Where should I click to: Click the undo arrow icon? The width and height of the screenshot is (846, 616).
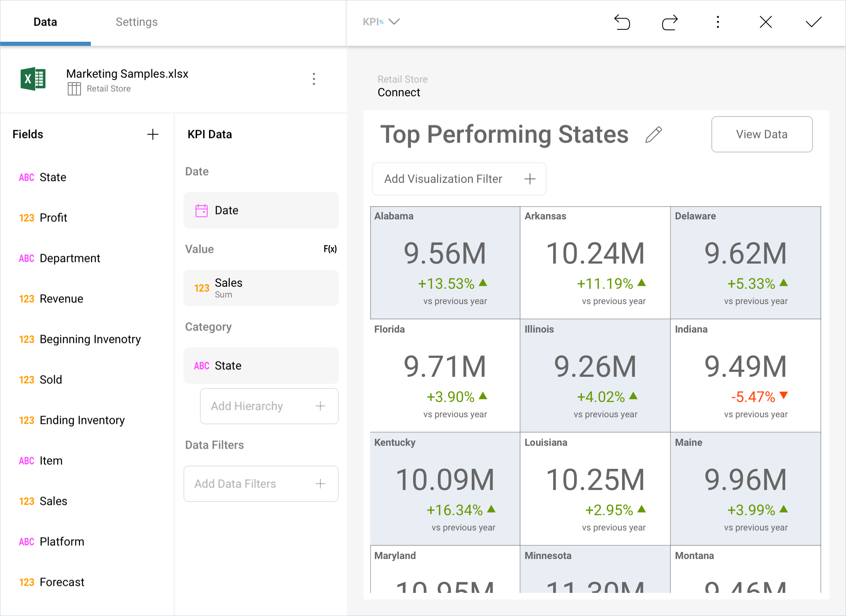pos(622,22)
